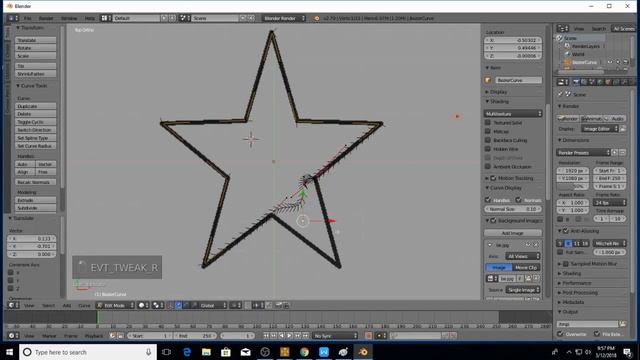Launch Microsoft Edge from taskbar
This screenshot has width=640, height=360.
187,352
